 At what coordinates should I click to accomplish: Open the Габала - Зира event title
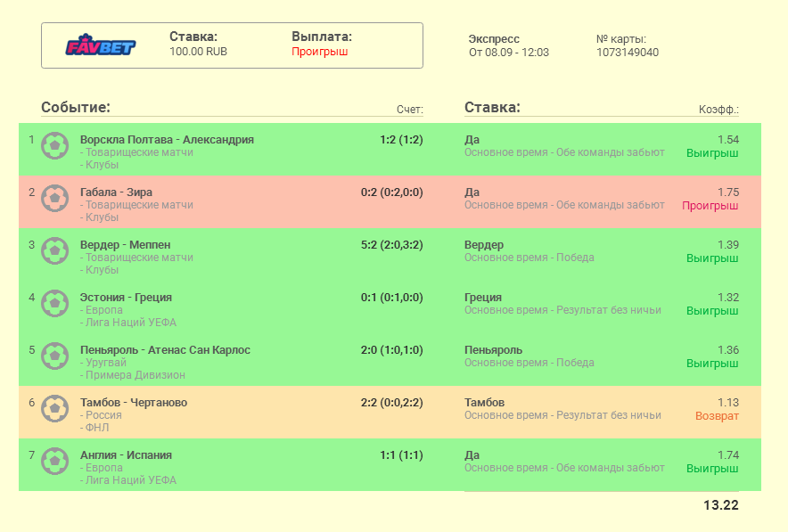pos(116,192)
